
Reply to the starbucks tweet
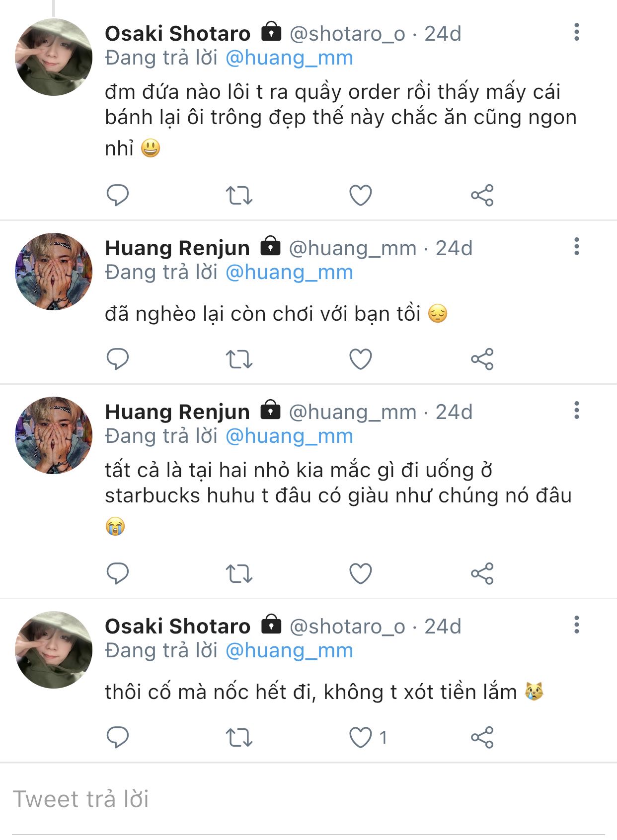click(118, 573)
